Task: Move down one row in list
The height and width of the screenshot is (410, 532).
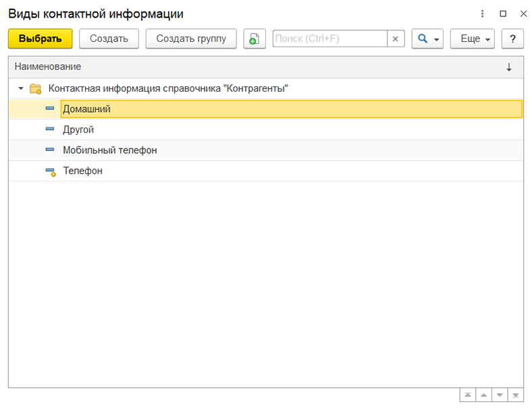Action: (500, 395)
